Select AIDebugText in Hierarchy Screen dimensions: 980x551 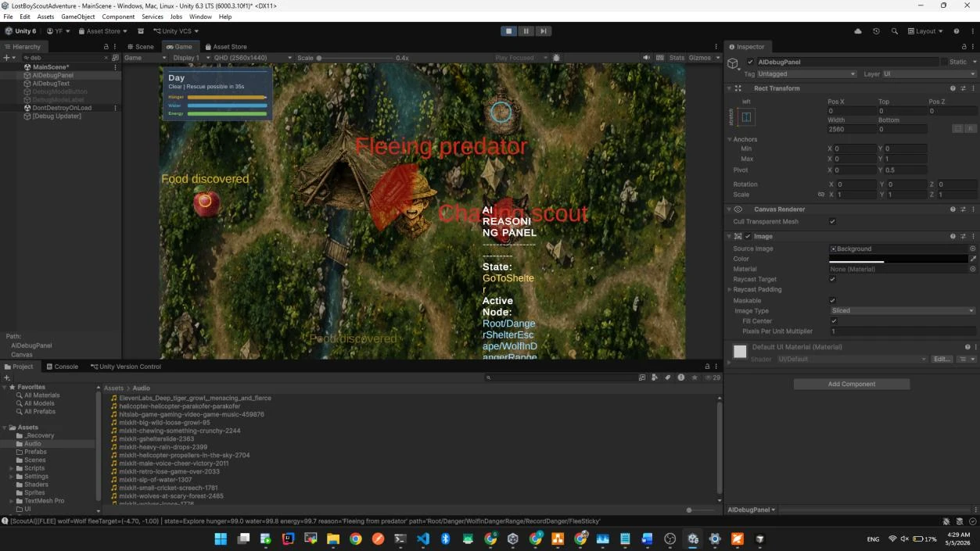point(51,84)
